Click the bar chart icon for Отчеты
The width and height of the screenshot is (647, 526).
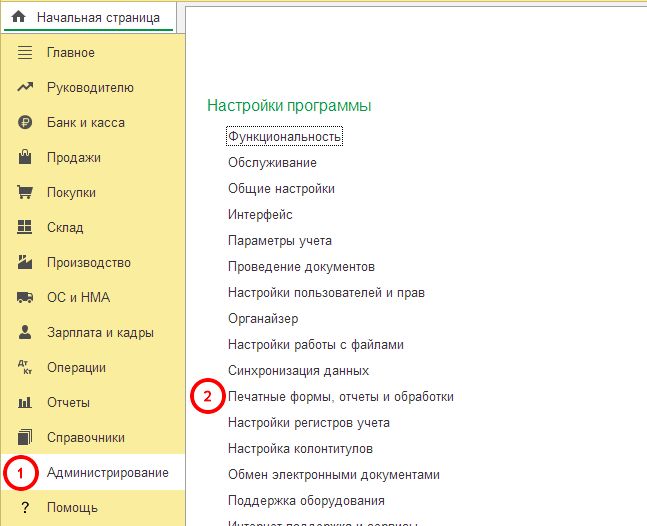click(x=25, y=402)
